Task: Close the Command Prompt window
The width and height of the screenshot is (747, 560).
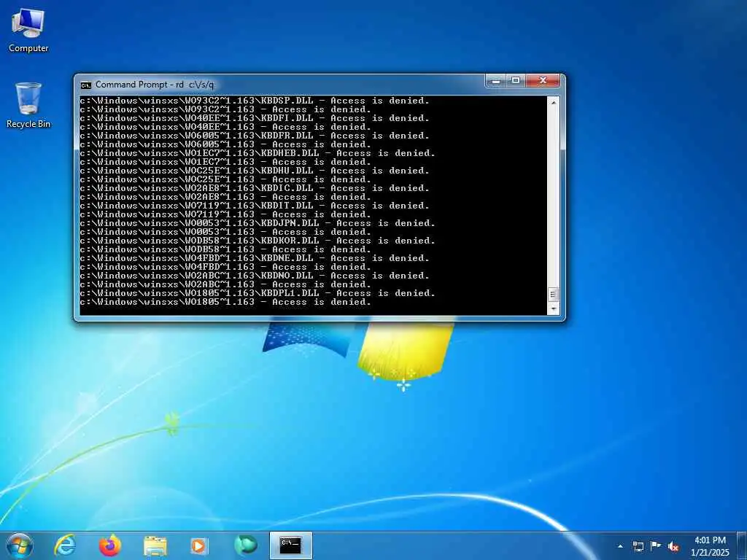Action: point(543,81)
